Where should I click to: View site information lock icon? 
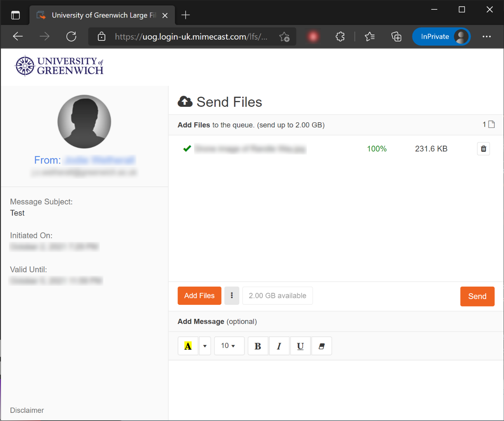[101, 37]
